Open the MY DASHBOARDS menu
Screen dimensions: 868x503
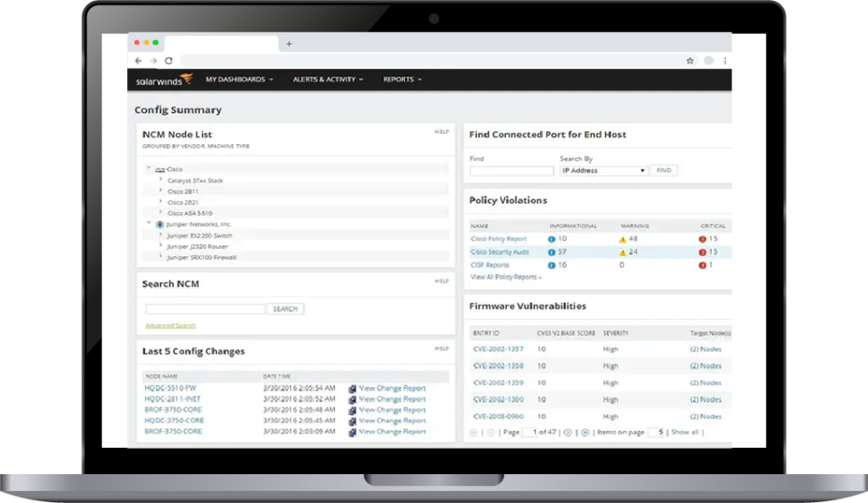tap(237, 79)
